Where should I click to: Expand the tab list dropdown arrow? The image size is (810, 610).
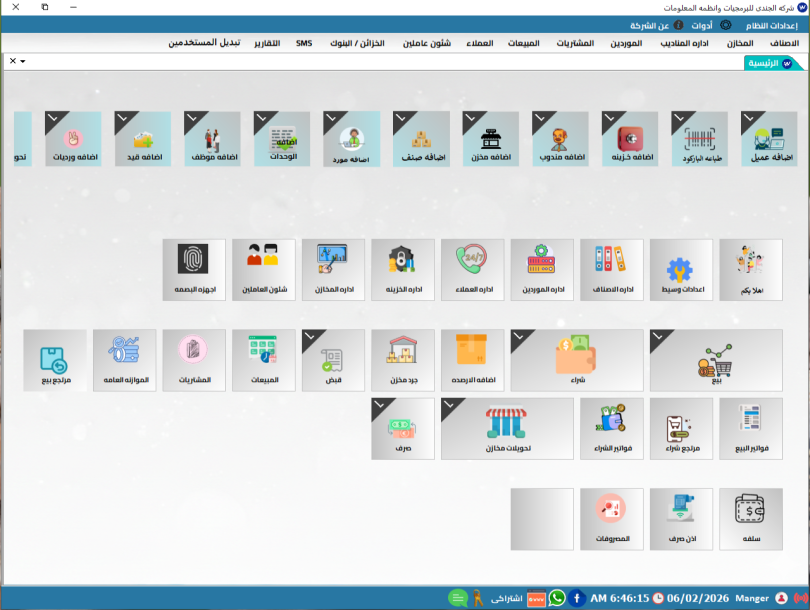(23, 62)
